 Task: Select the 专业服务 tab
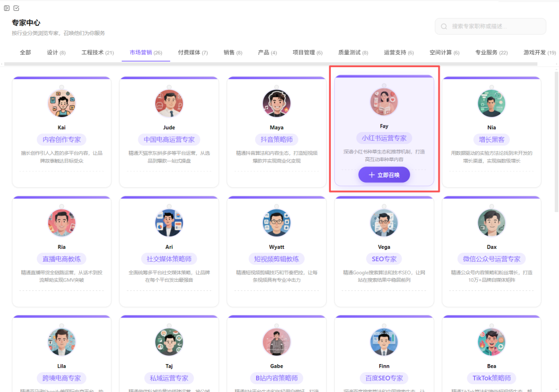[491, 53]
